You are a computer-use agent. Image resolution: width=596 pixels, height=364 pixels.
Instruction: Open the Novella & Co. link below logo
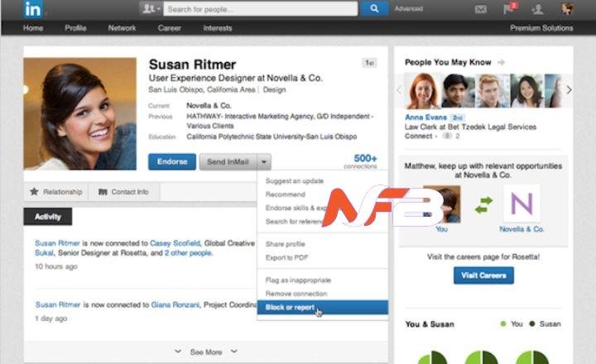521,229
